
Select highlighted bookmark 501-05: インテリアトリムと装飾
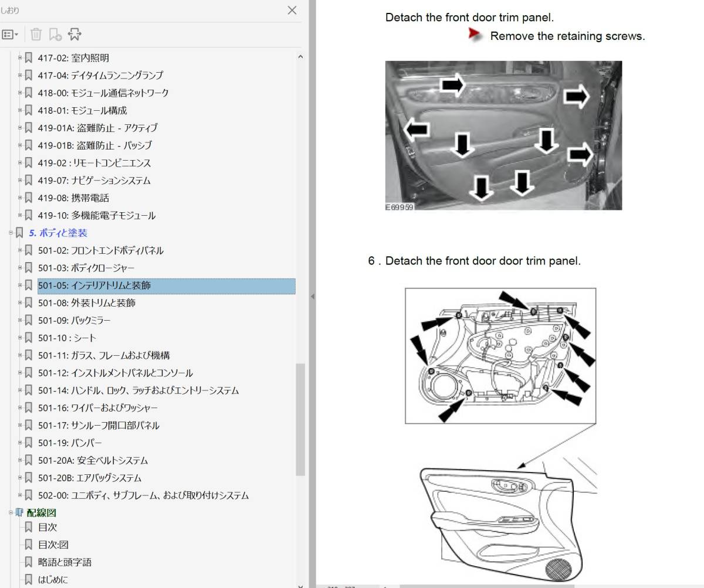(x=166, y=285)
